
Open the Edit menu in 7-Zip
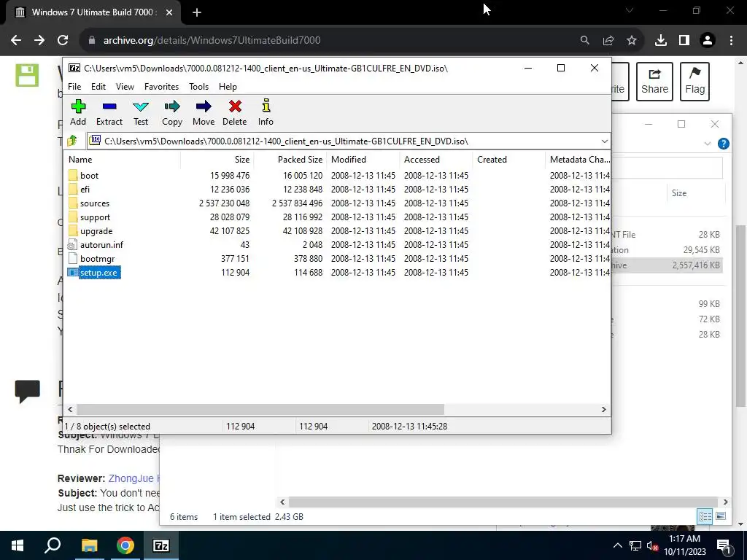[98, 87]
